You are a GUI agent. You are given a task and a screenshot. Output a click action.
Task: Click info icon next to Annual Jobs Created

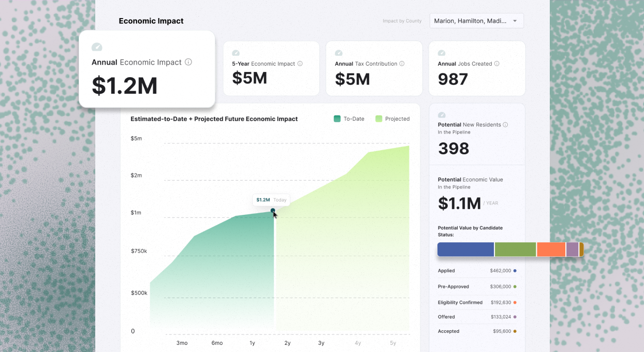point(496,64)
